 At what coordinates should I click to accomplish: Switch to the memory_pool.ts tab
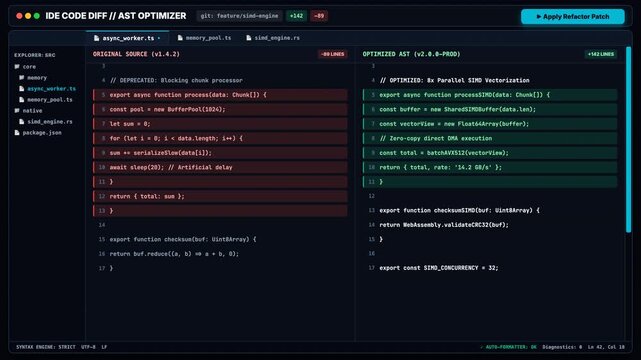pyautogui.click(x=204, y=38)
